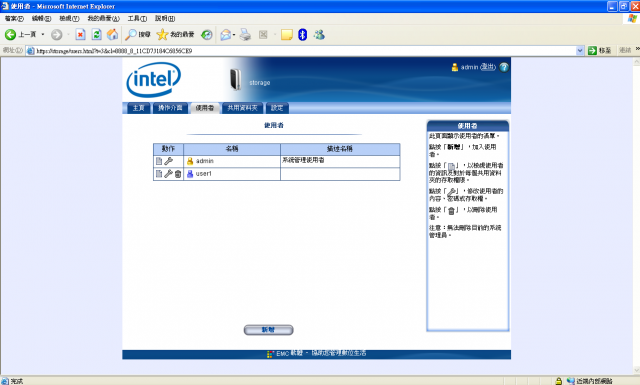Viewport: 640px width, 385px height.
Task: Click the storage device icon
Action: (235, 79)
